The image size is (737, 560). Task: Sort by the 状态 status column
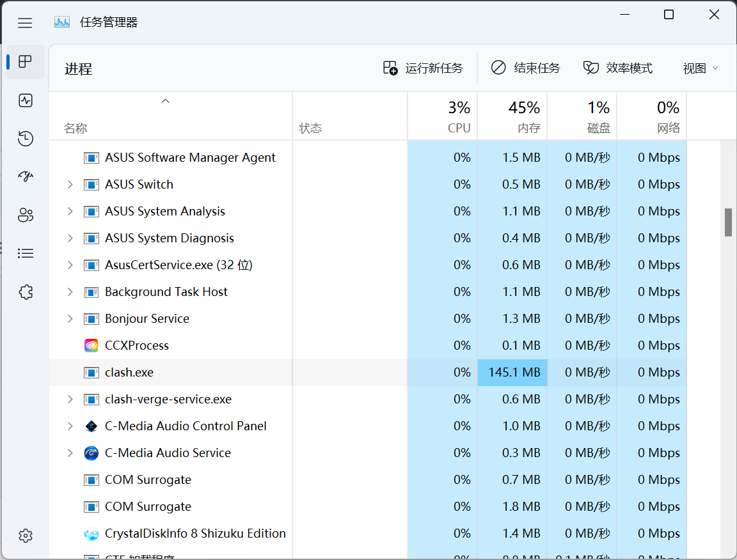(x=350, y=116)
